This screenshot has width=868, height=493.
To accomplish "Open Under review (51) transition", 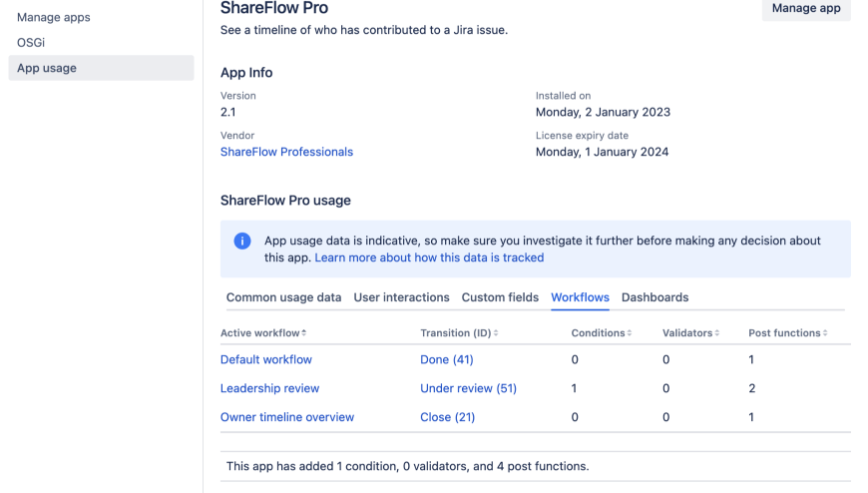I will pos(468,388).
